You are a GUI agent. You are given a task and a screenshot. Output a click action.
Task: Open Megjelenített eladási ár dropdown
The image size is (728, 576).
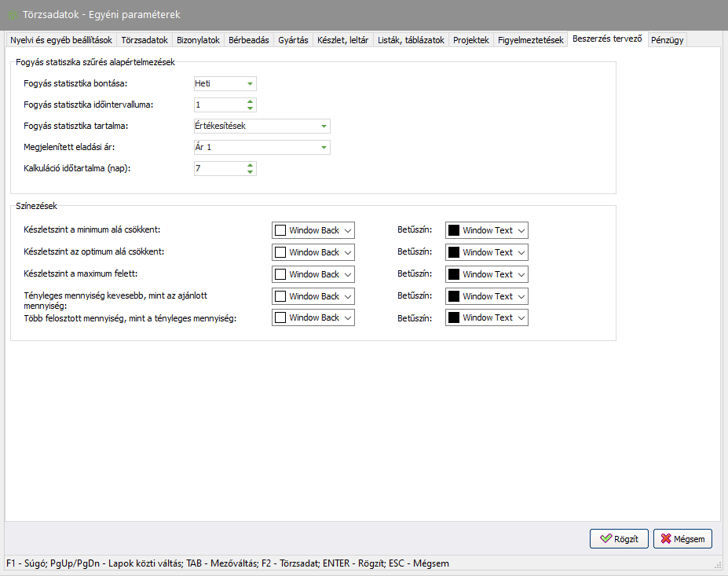pos(324,148)
